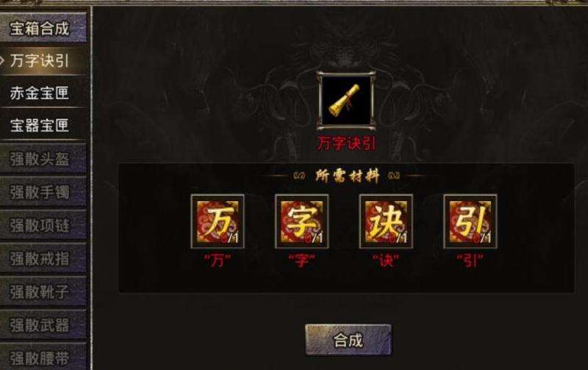
Task: Open the 强散手镯 category
Action: coord(43,192)
